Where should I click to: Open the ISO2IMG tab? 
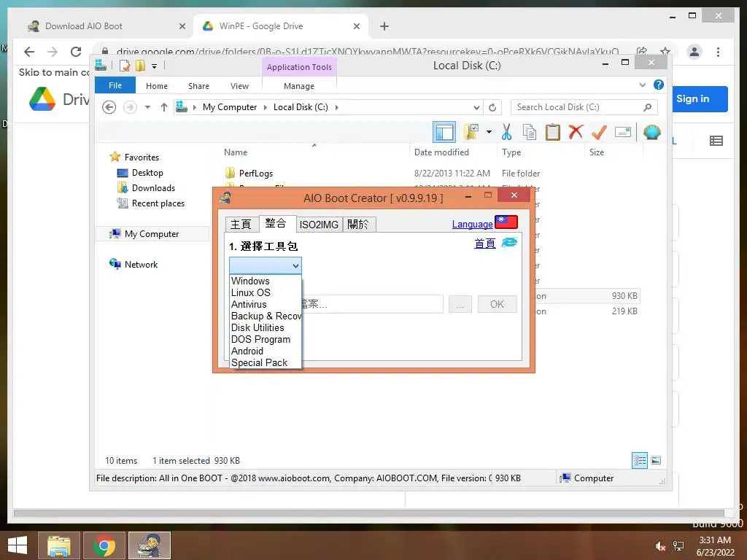[x=319, y=225]
